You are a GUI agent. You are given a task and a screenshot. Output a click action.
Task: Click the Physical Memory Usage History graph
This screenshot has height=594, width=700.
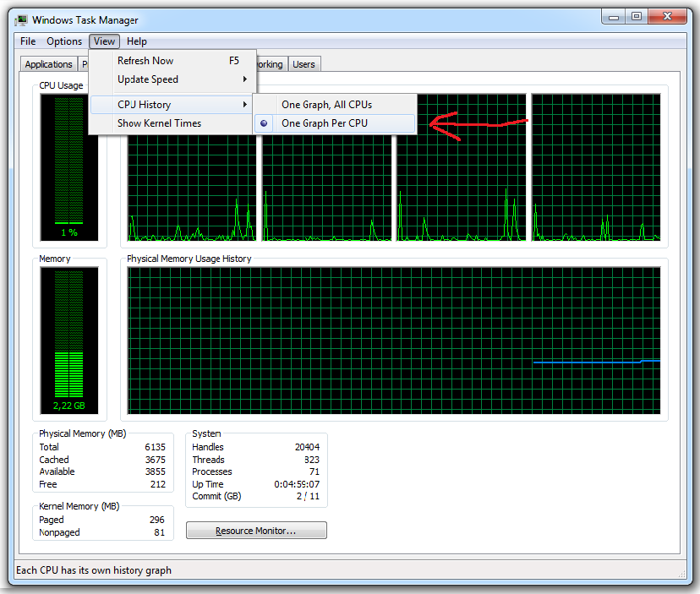coord(394,341)
